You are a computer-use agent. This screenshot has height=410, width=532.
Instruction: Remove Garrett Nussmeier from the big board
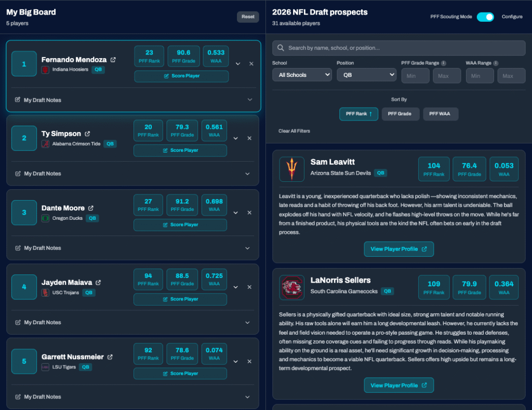249,361
